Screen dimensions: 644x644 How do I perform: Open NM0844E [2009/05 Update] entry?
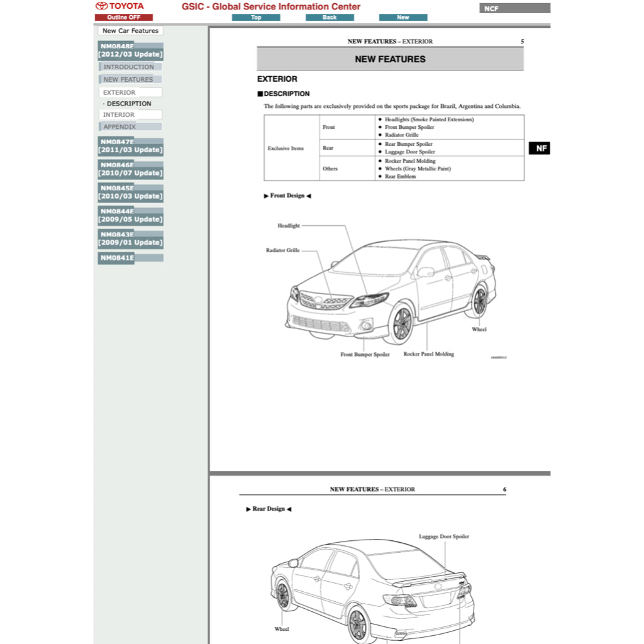130,215
